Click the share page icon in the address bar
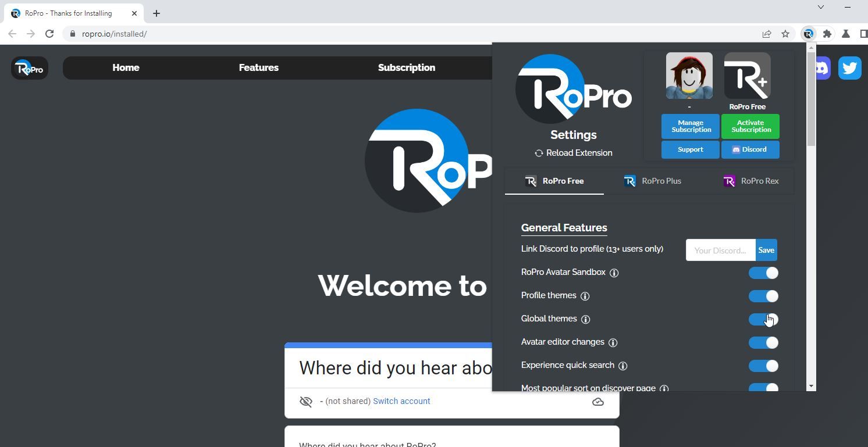 767,34
